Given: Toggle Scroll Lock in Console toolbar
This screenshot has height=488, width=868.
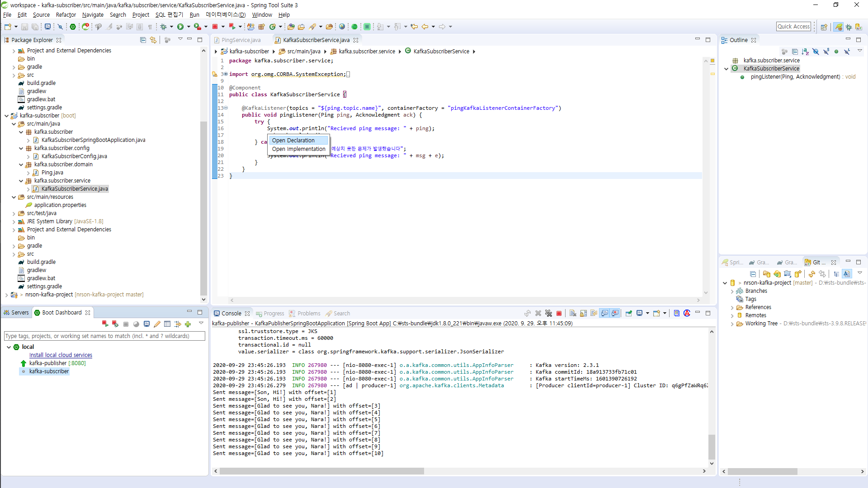Looking at the screenshot, I should [583, 313].
